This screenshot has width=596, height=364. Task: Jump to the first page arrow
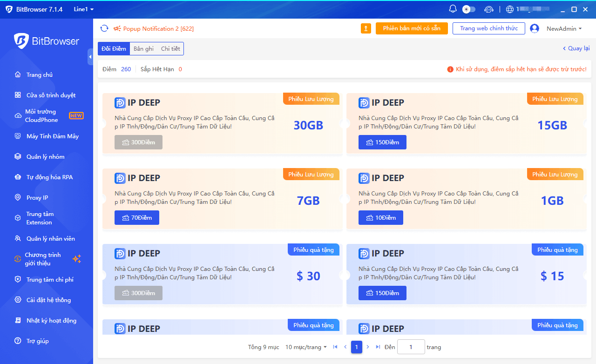(x=335, y=347)
